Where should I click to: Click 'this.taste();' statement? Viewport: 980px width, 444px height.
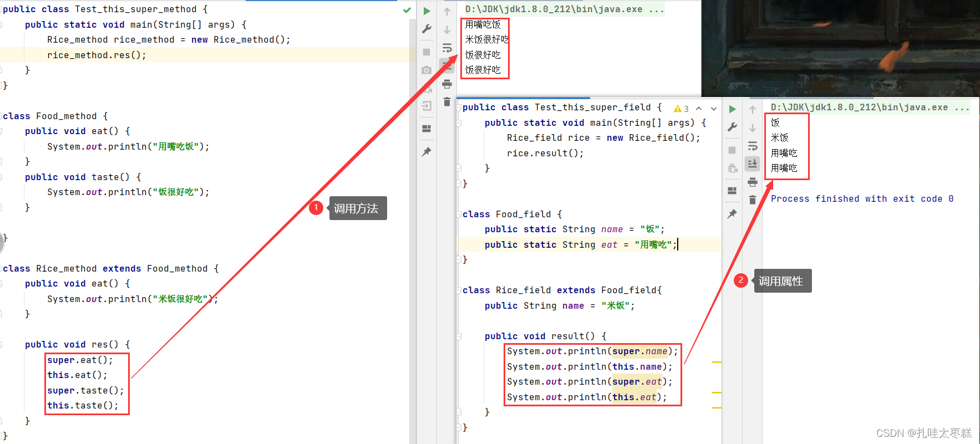83,405
